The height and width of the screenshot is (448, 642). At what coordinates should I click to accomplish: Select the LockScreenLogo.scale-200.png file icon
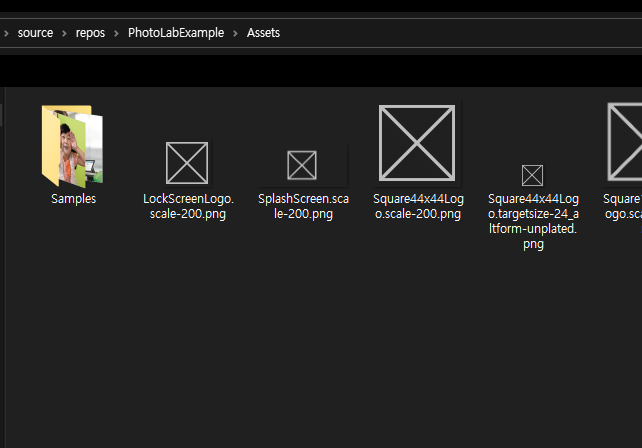click(187, 163)
